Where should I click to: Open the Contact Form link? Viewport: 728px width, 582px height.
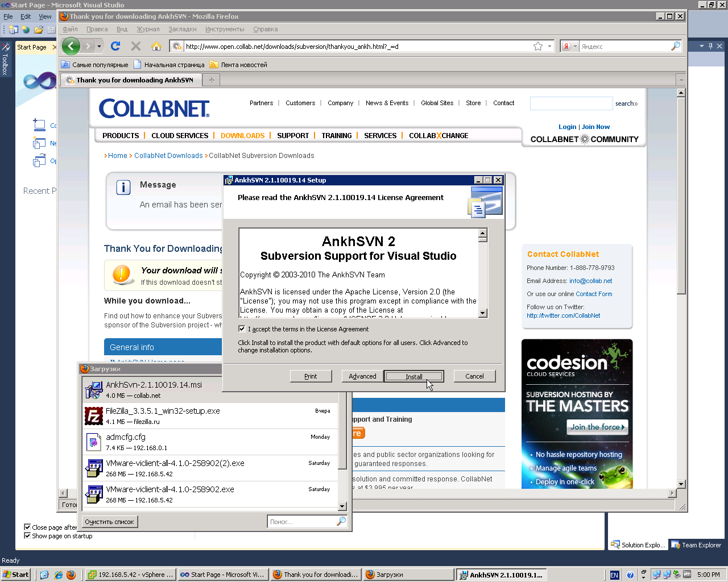tap(594, 294)
